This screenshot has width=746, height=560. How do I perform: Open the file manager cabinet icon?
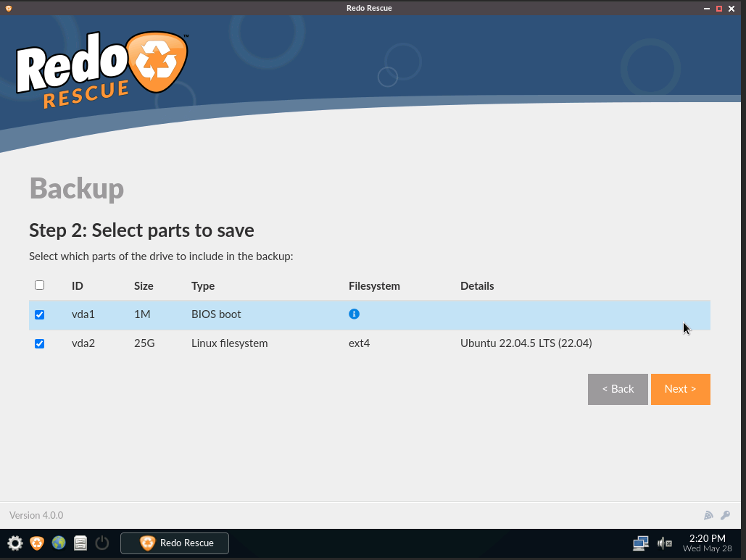click(x=80, y=543)
